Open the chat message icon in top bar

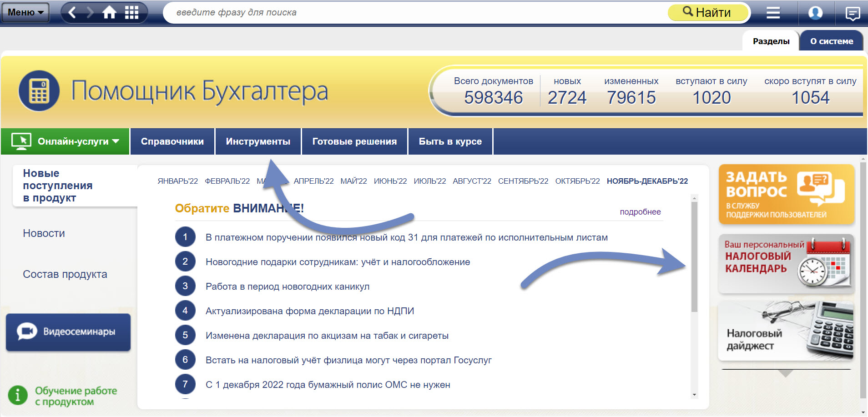(853, 13)
